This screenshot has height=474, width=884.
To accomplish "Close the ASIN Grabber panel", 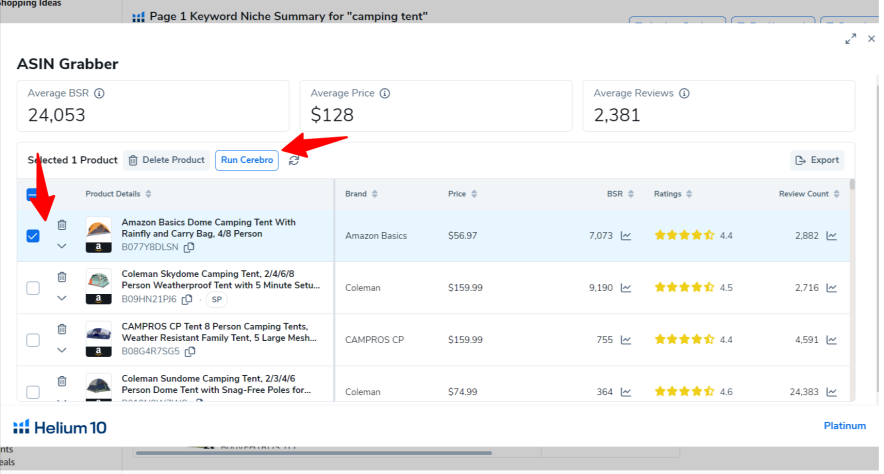I will click(x=871, y=39).
